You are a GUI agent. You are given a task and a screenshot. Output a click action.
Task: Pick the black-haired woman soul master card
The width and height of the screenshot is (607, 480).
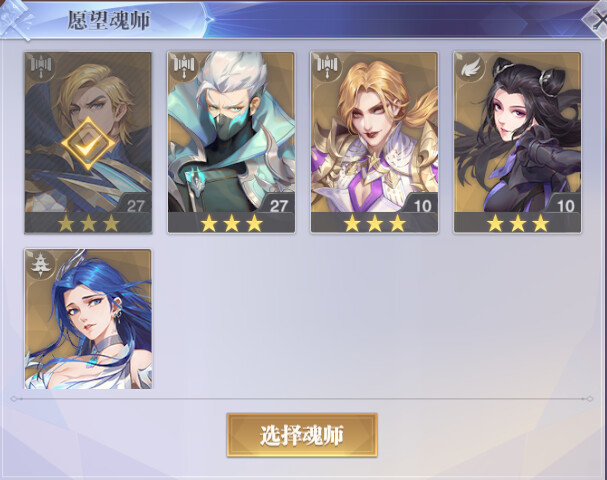click(517, 143)
